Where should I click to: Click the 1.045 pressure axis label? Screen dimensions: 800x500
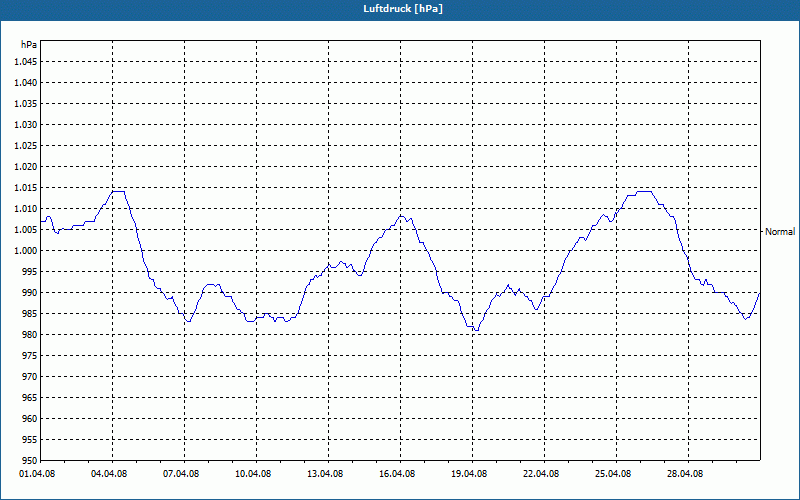pos(27,62)
